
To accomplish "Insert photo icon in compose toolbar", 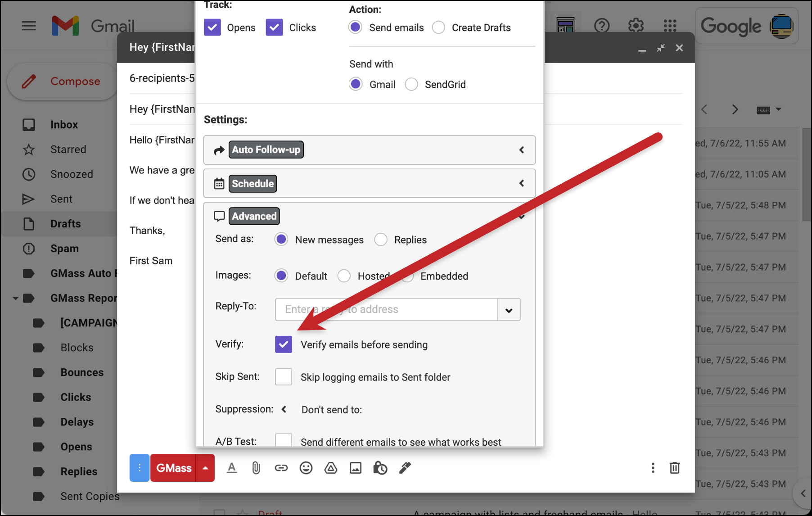I will pos(356,468).
